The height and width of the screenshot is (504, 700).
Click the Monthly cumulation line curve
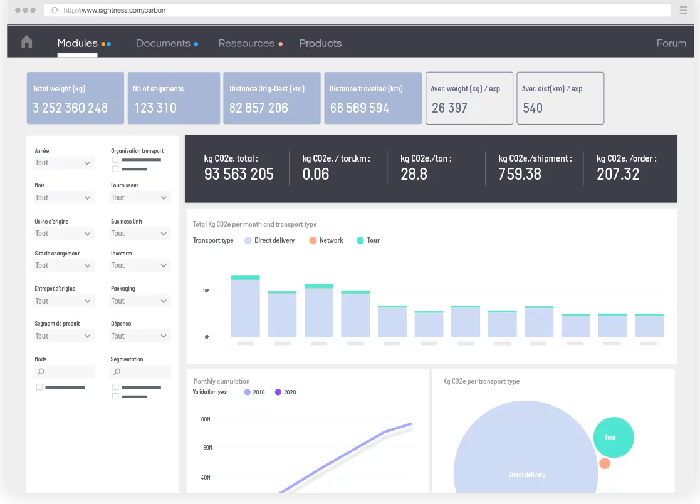click(348, 455)
